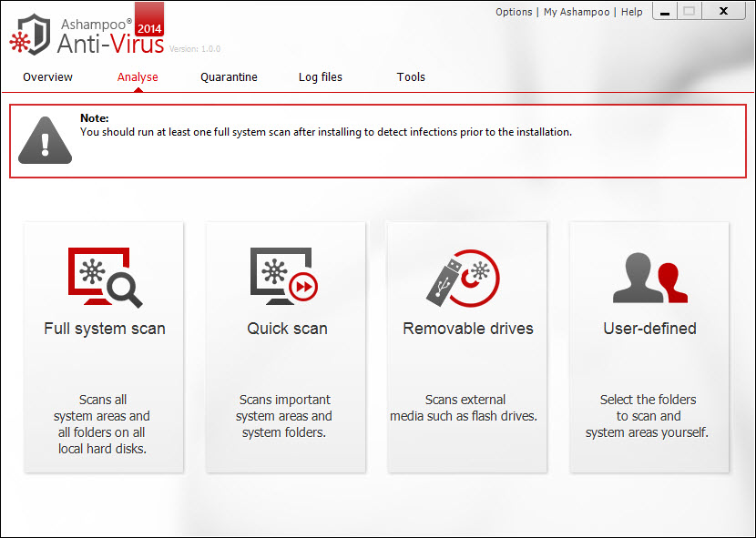756x538 pixels.
Task: Click the User-defined people silhouette icon
Action: click(x=650, y=279)
